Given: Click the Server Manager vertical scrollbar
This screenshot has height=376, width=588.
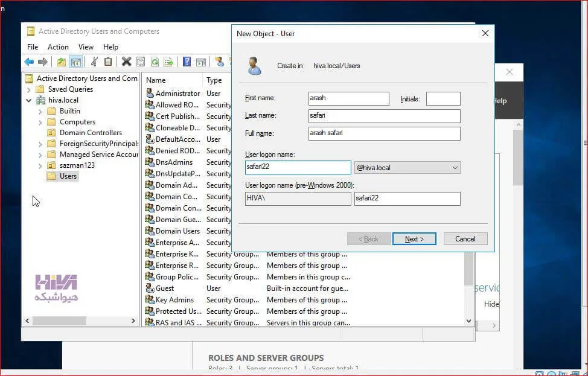Looking at the screenshot, I should [518, 158].
